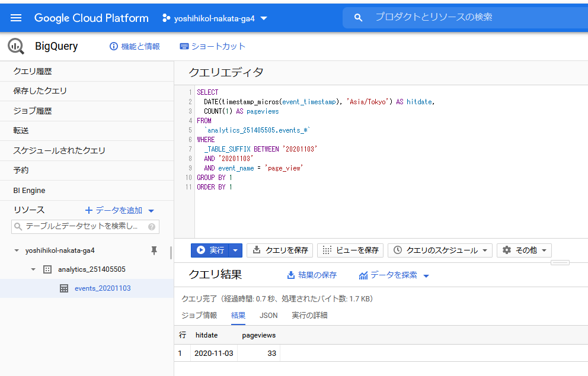The width and height of the screenshot is (588, 376).
Task: Click the info circle icon beside 機能と情報
Action: [x=113, y=46]
